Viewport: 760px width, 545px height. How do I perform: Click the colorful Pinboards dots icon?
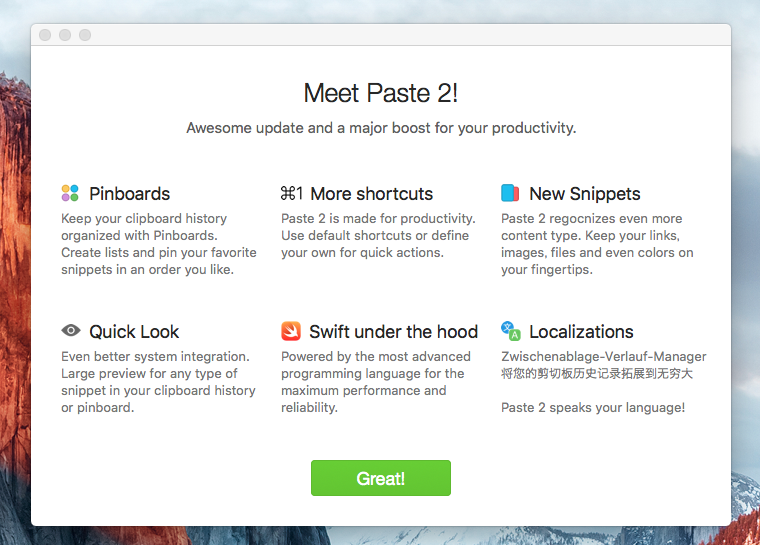point(70,193)
